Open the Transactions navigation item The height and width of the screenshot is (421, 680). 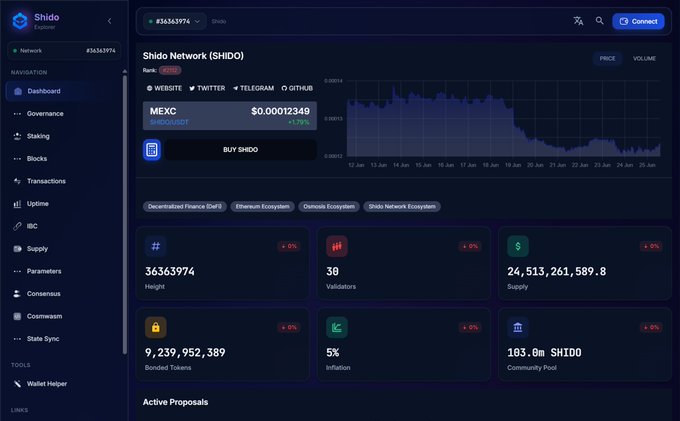[x=64, y=181]
